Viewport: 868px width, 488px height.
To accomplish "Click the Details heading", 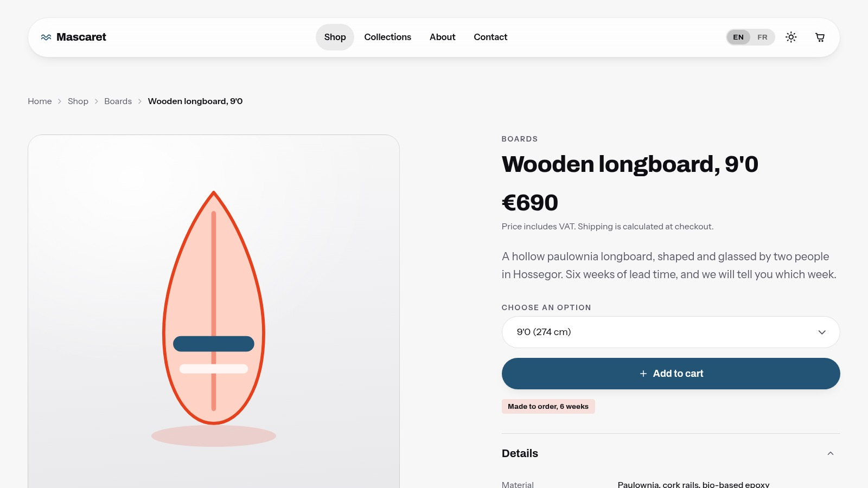I will coord(520,453).
